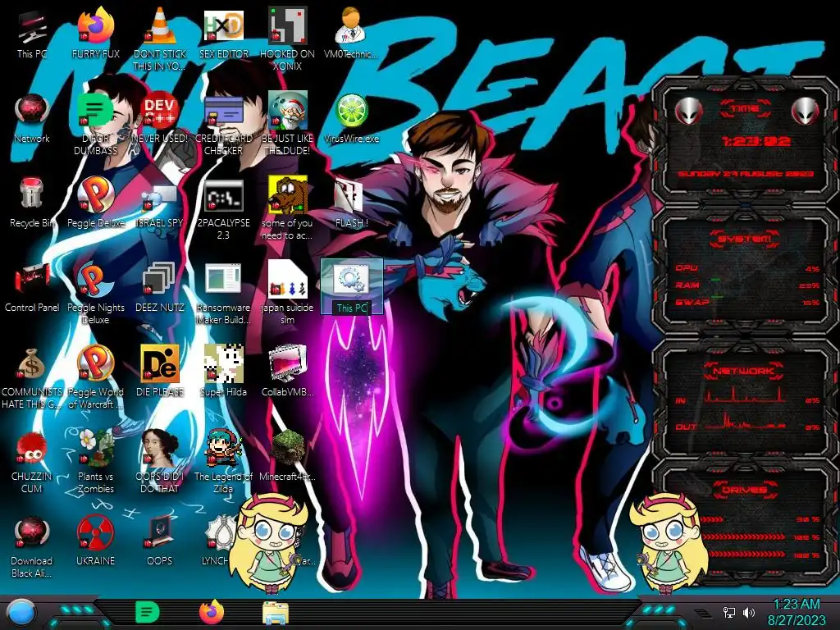Select the Network desktop icon
The width and height of the screenshot is (840, 630).
point(32,118)
